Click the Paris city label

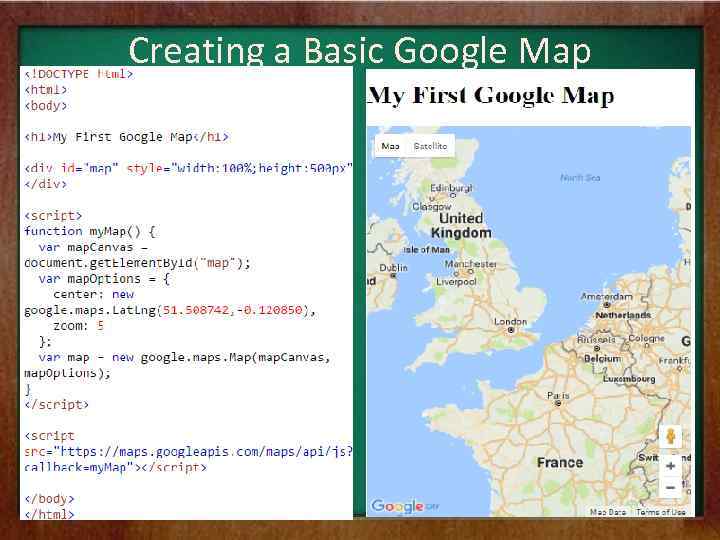tap(558, 395)
